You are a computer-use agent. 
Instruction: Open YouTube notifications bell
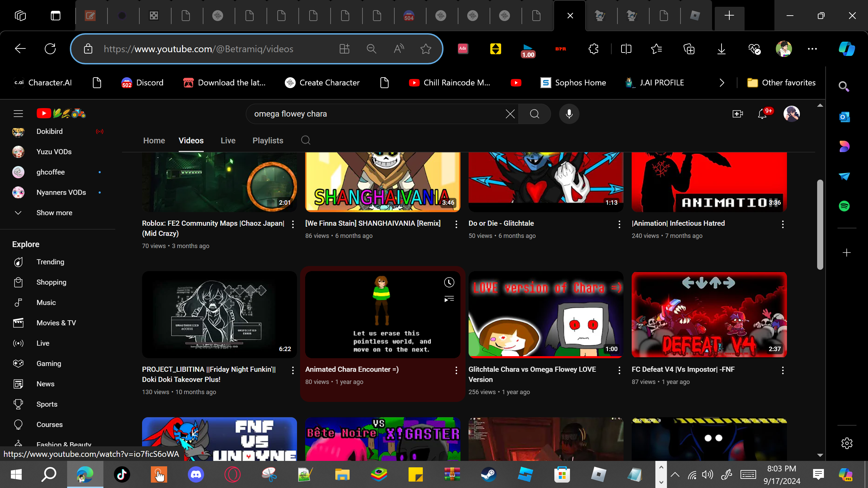pos(762,114)
